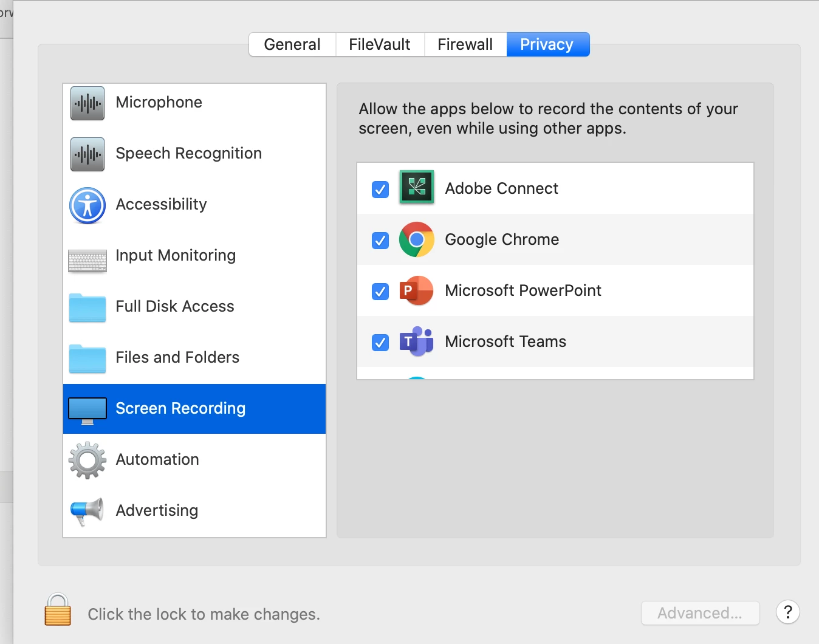Viewport: 819px width, 644px height.
Task: Select Speech Recognition label in sidebar
Action: pos(189,153)
